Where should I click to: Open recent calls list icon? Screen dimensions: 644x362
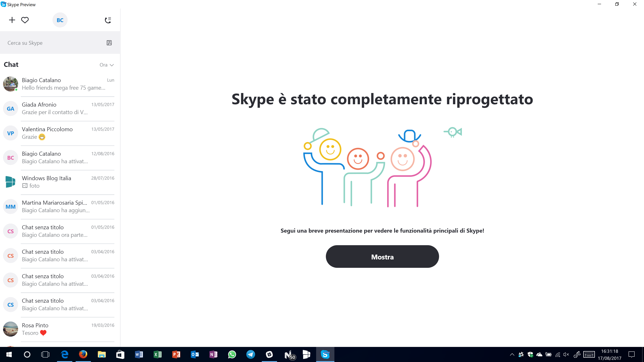(108, 20)
